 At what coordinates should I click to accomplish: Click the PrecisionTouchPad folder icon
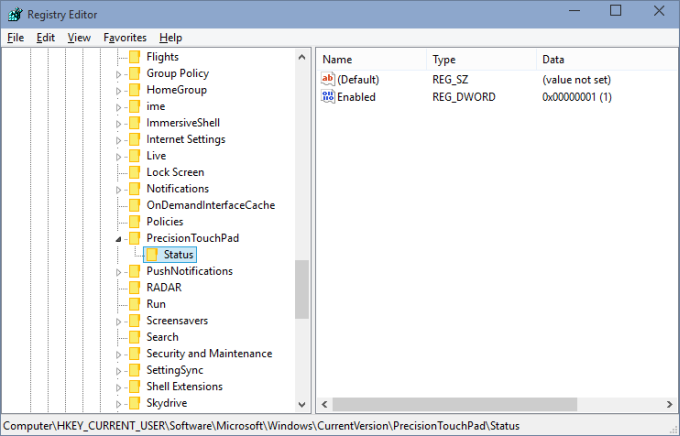coord(135,238)
